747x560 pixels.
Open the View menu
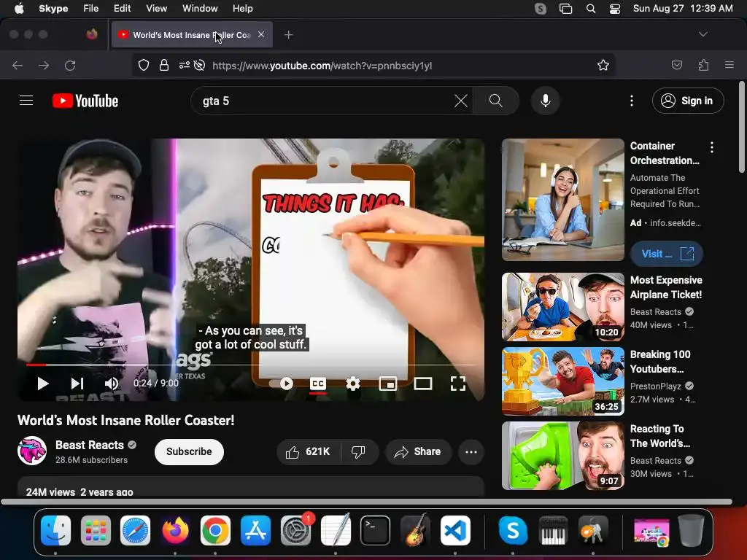coord(156,9)
